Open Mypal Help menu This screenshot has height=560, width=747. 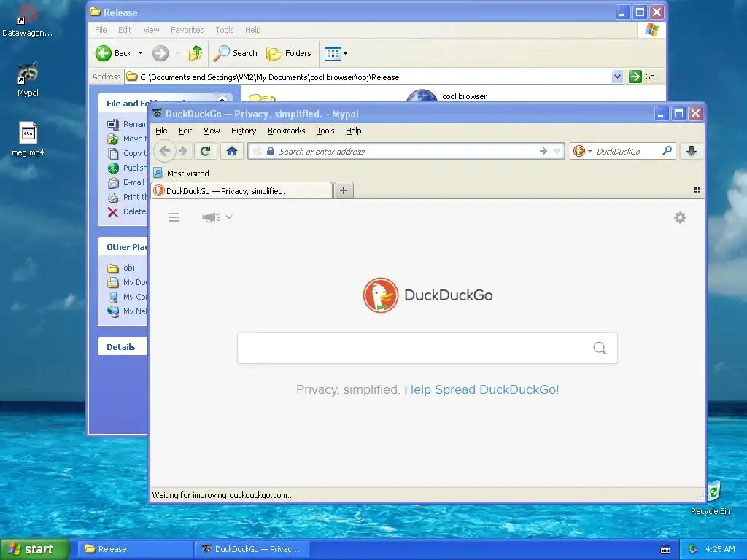[x=354, y=131]
